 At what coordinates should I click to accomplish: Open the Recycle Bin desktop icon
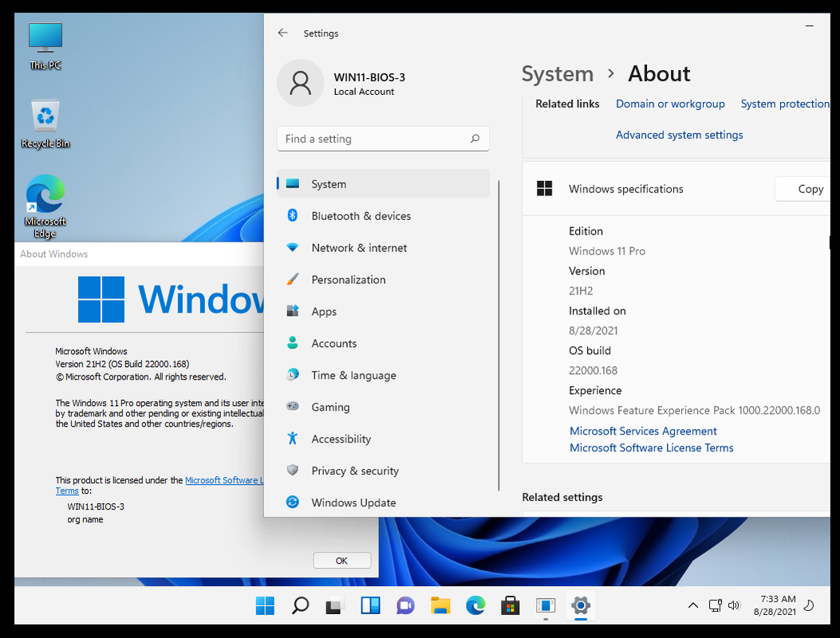(45, 124)
